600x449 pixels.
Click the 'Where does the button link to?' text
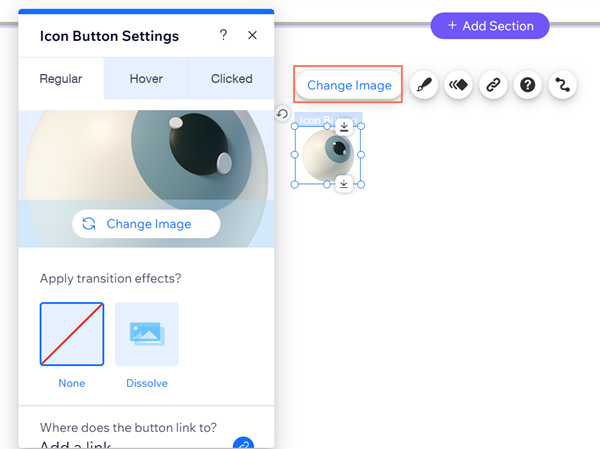(x=128, y=427)
